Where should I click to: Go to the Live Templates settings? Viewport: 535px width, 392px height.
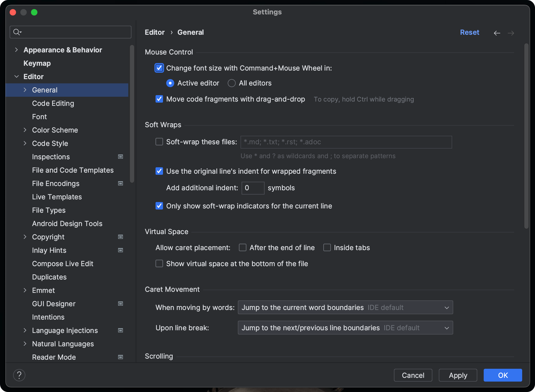pyautogui.click(x=57, y=197)
